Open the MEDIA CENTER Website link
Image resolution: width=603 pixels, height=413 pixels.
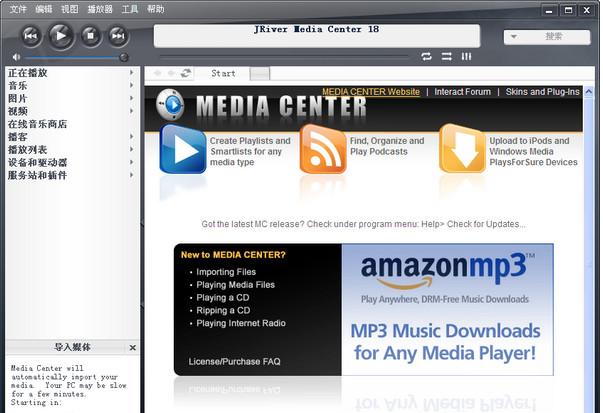pyautogui.click(x=370, y=92)
